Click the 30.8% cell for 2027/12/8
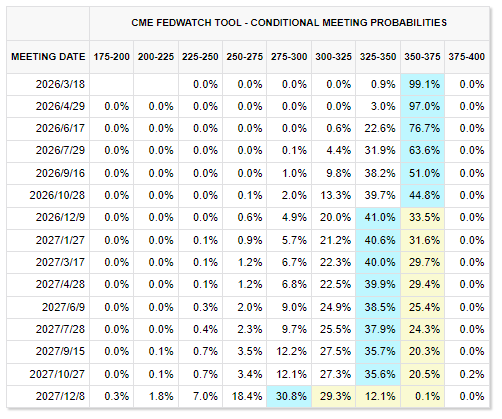 (289, 396)
